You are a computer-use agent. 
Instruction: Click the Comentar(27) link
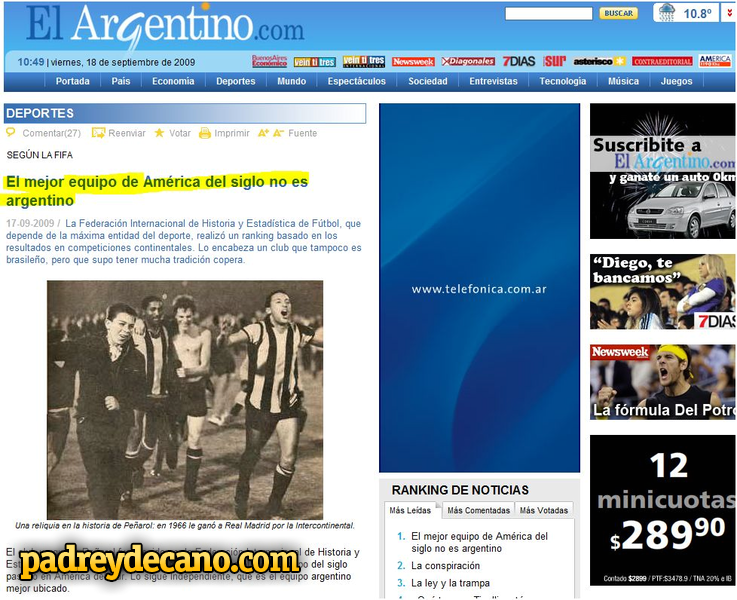click(52, 133)
